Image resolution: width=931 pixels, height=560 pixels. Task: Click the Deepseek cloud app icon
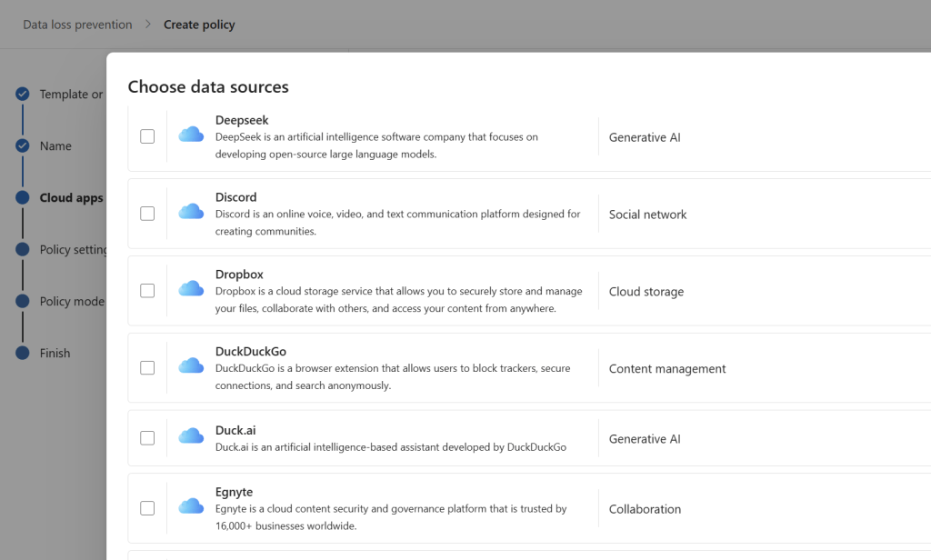(191, 135)
